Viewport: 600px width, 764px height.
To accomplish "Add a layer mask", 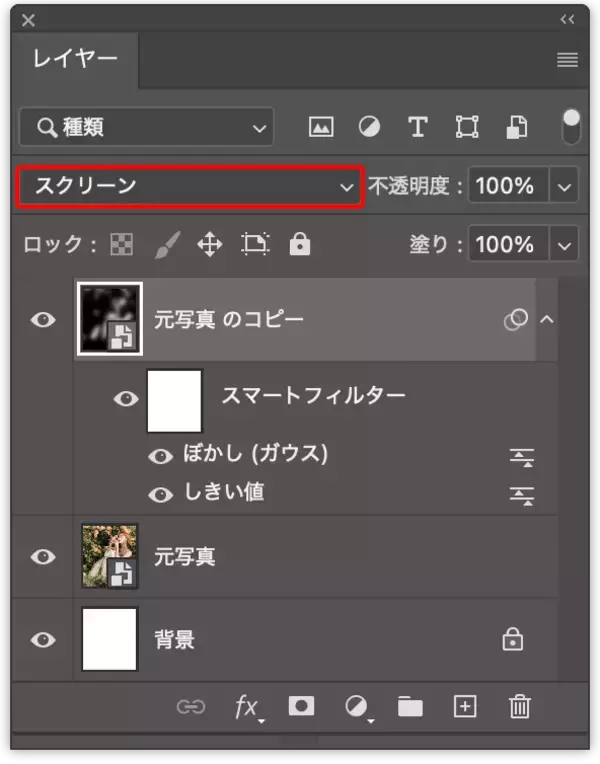I will [x=301, y=706].
